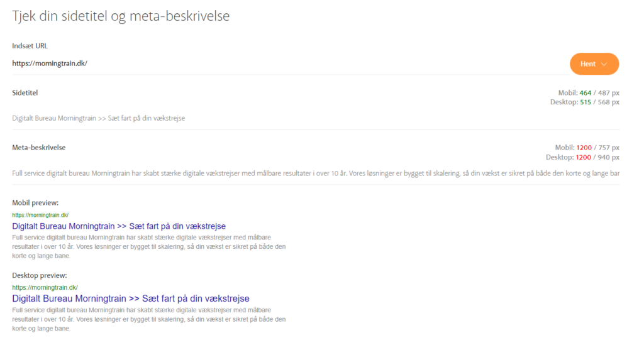Click the 'Indsæt URL' label
The image size is (644, 350).
tap(30, 46)
